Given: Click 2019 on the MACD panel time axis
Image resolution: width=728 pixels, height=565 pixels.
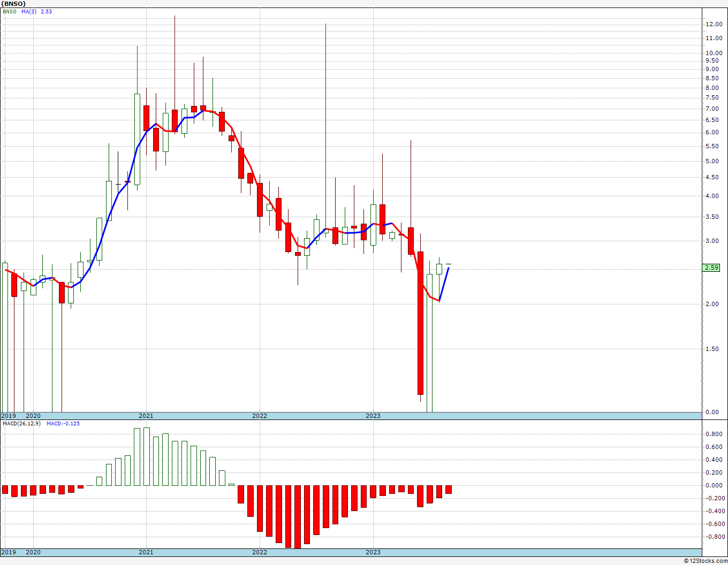Looking at the screenshot, I should [9, 552].
